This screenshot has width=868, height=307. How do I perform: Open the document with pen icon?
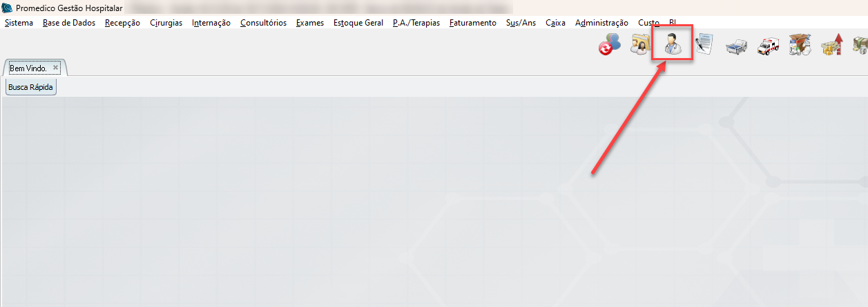click(704, 46)
